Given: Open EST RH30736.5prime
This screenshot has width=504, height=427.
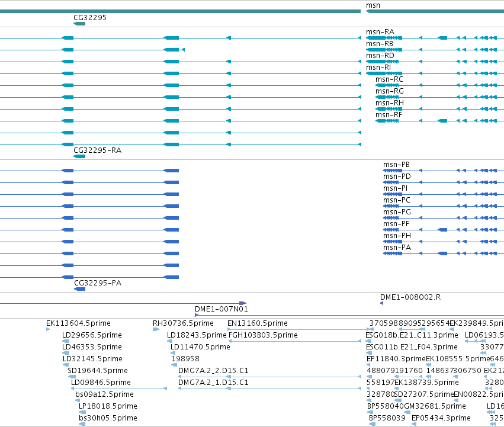Looking at the screenshot, I should [183, 323].
